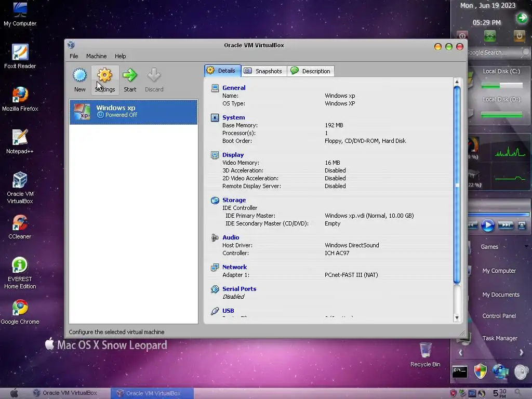Screen dimensions: 532x399
Task: Click the Display screen icon
Action: (x=215, y=155)
